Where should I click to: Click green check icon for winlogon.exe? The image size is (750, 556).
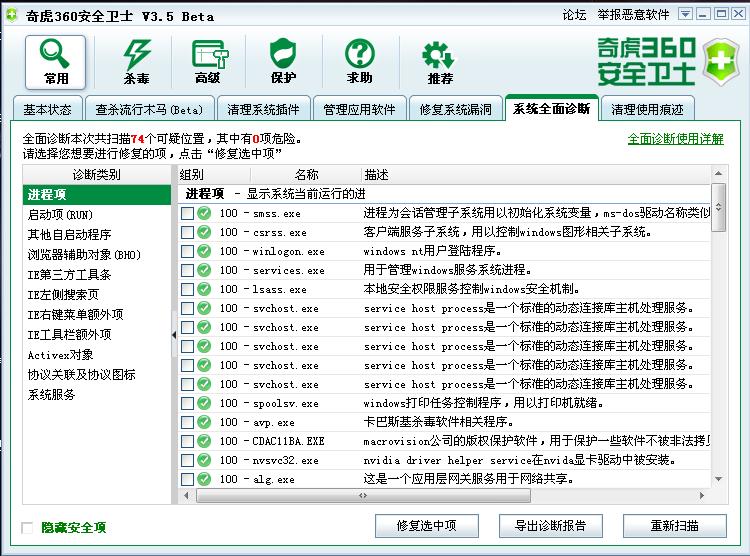click(x=204, y=251)
